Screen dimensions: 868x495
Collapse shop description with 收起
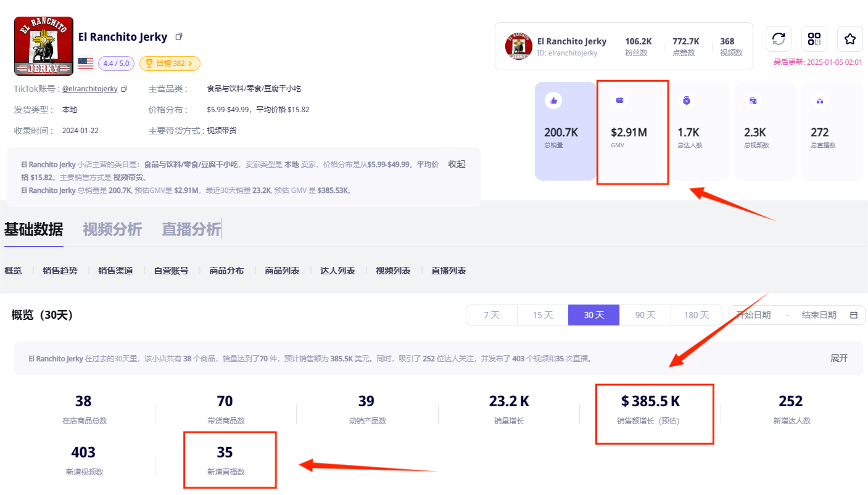click(457, 164)
